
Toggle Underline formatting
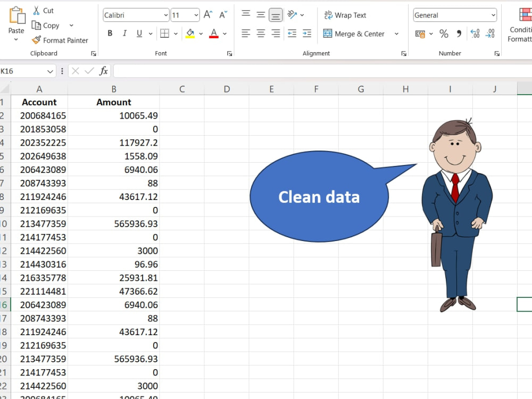(139, 33)
